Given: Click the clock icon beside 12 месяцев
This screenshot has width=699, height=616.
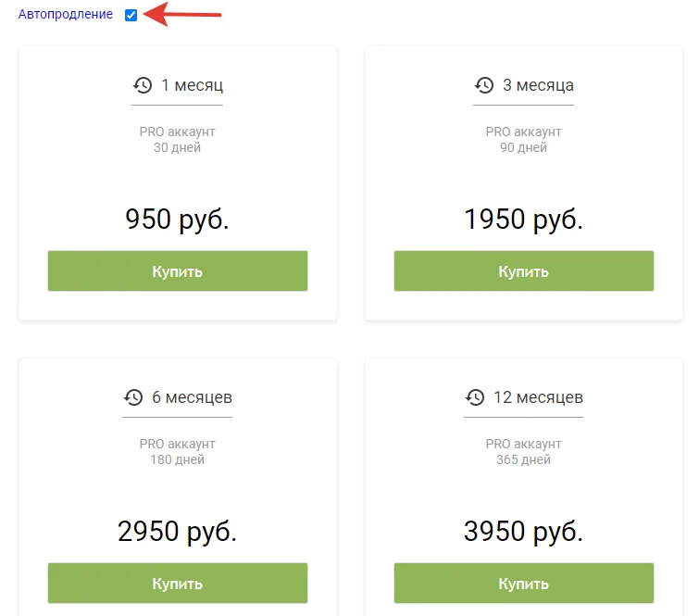Looking at the screenshot, I should click(x=475, y=397).
